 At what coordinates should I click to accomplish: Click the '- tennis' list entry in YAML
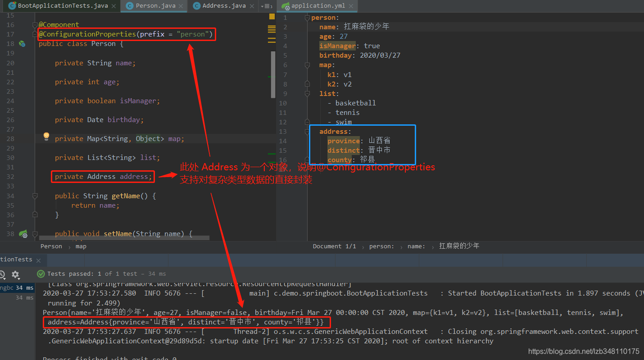(x=344, y=113)
